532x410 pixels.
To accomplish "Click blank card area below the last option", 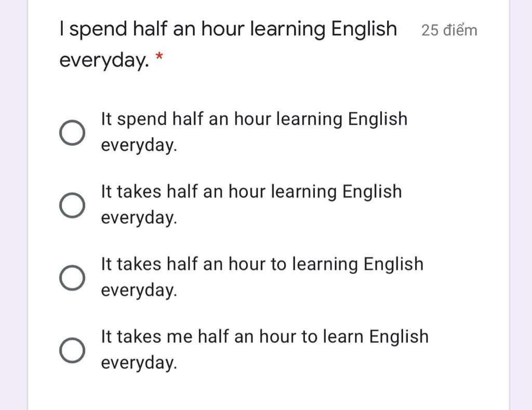I will pos(260,392).
